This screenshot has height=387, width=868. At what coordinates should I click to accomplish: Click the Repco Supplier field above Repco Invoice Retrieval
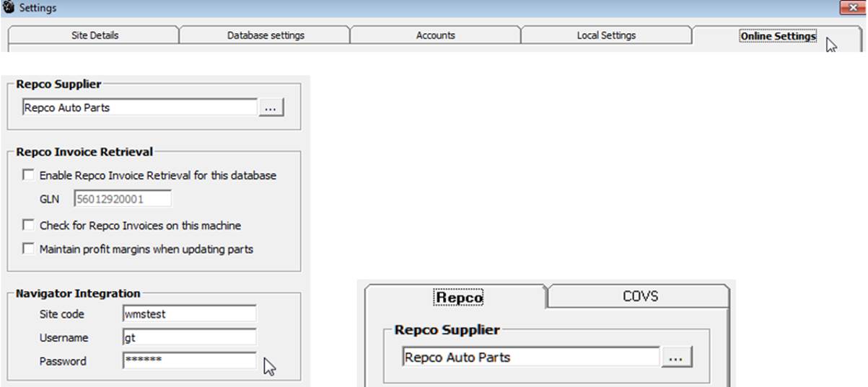click(x=139, y=108)
